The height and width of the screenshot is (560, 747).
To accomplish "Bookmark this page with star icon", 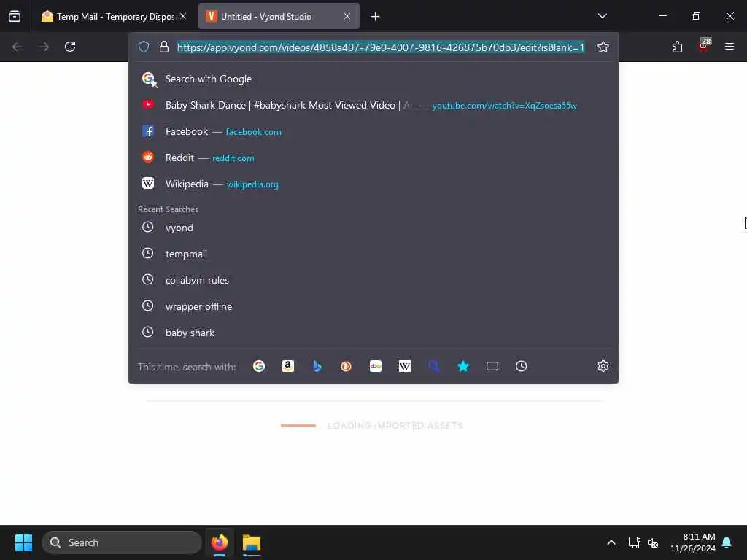I will [x=603, y=47].
